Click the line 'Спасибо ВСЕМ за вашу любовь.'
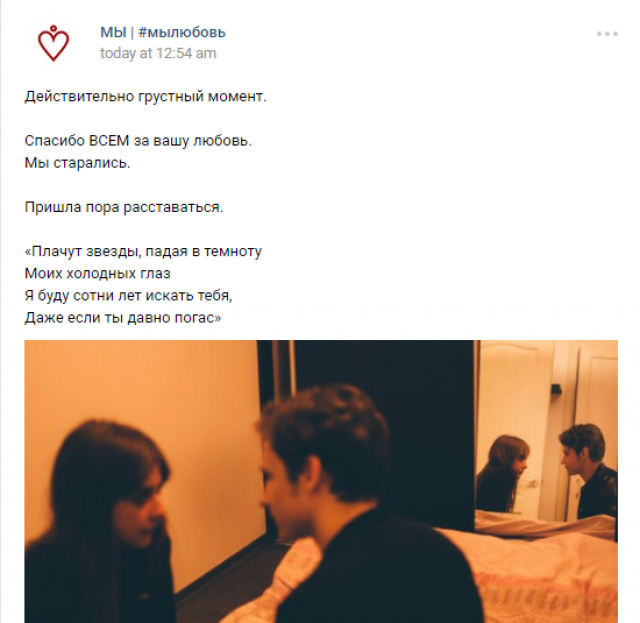This screenshot has width=640, height=623. (x=138, y=141)
